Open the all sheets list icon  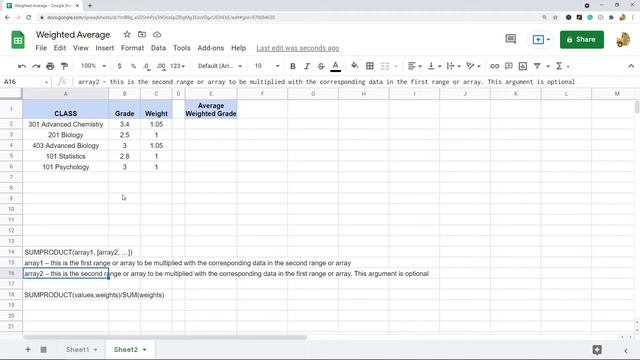pyautogui.click(x=43, y=349)
